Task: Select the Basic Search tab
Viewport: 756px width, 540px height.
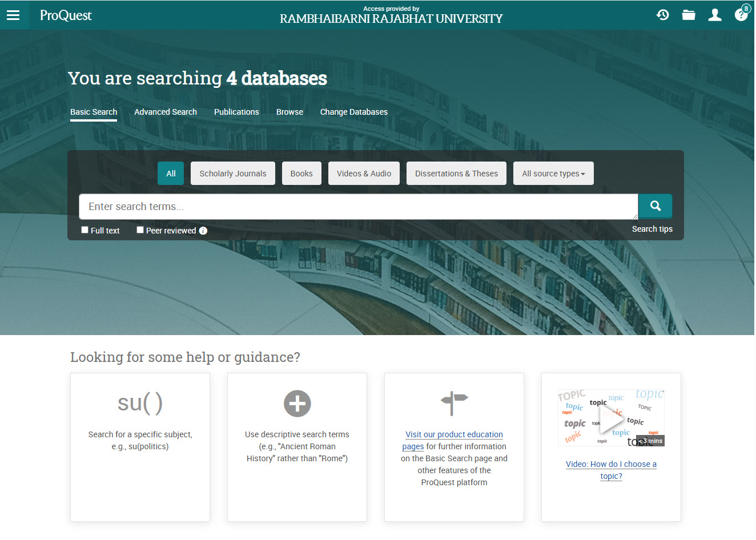Action: coord(94,112)
